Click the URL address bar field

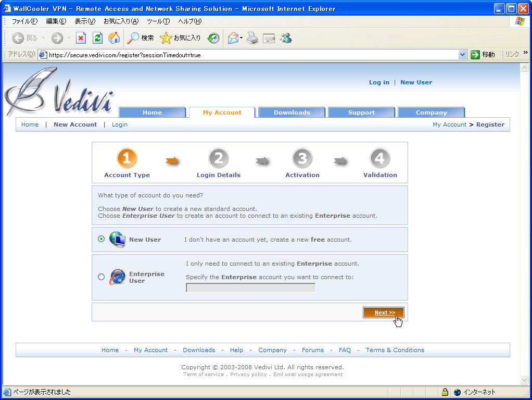253,55
